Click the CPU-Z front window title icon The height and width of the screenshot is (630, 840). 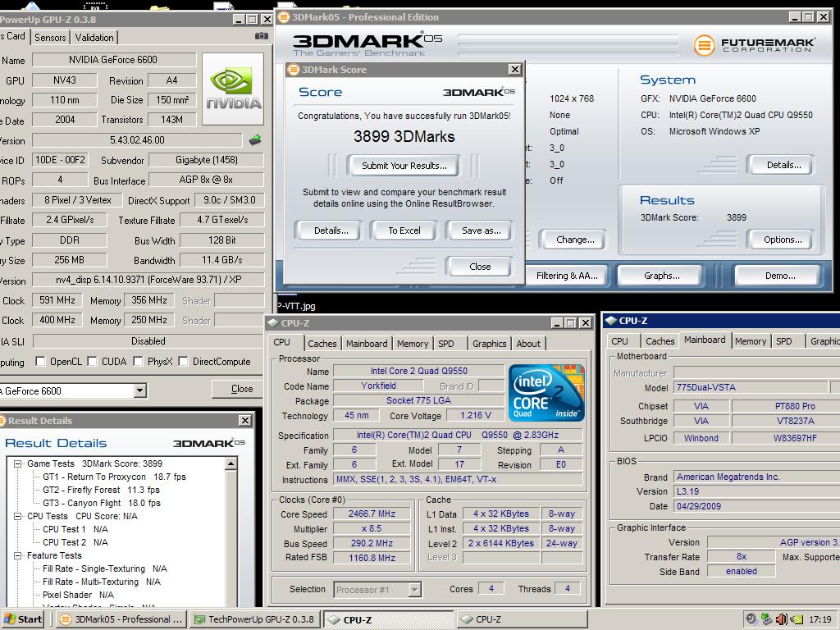pos(272,323)
